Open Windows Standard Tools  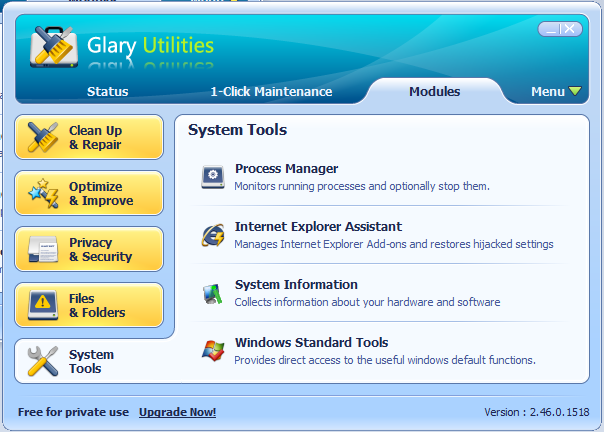click(x=312, y=343)
